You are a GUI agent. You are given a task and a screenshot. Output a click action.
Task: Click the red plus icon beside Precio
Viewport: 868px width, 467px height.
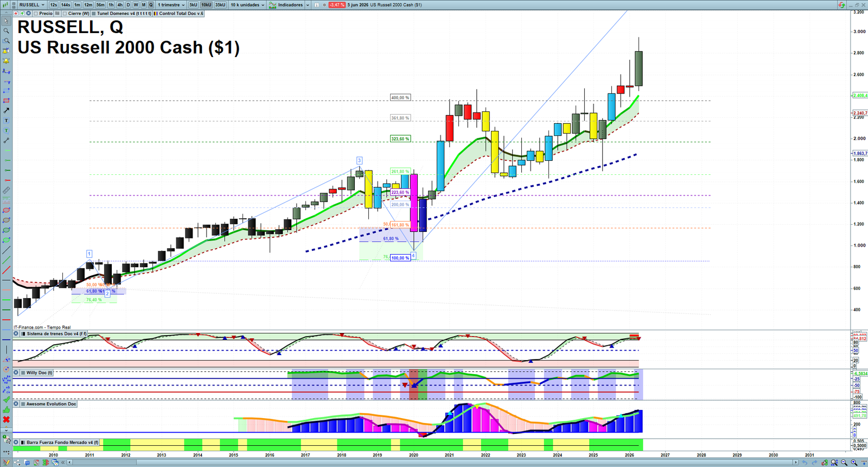[16, 13]
